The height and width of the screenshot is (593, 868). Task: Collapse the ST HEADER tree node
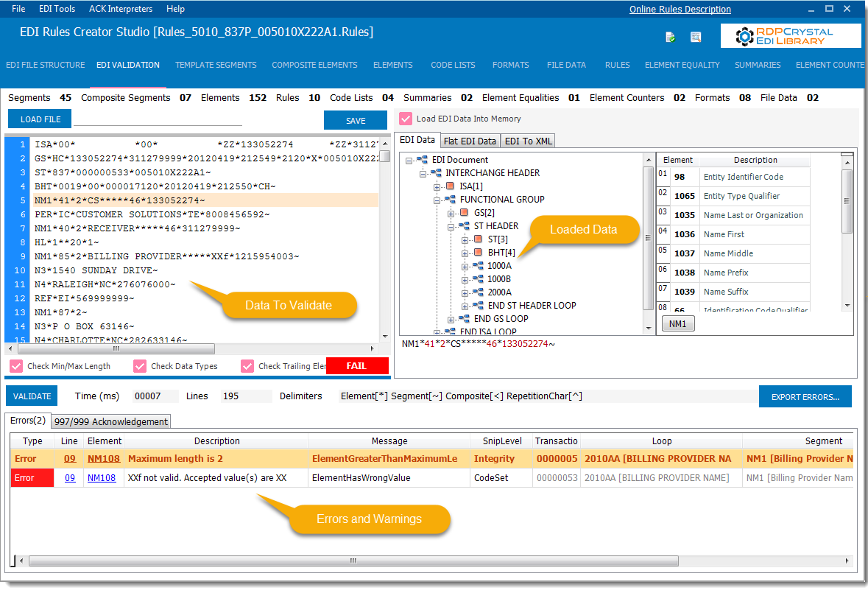pos(451,226)
